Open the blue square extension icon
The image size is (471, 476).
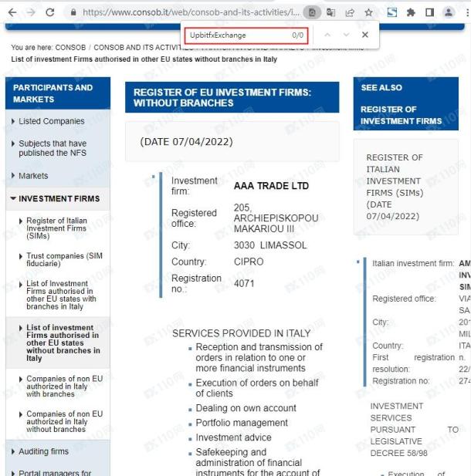coord(392,12)
